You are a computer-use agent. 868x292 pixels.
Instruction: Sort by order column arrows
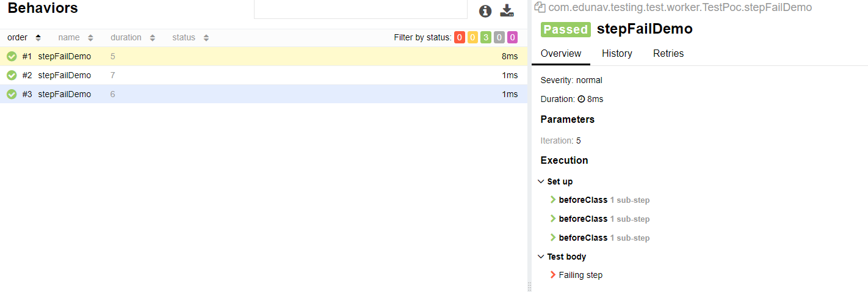tap(38, 38)
